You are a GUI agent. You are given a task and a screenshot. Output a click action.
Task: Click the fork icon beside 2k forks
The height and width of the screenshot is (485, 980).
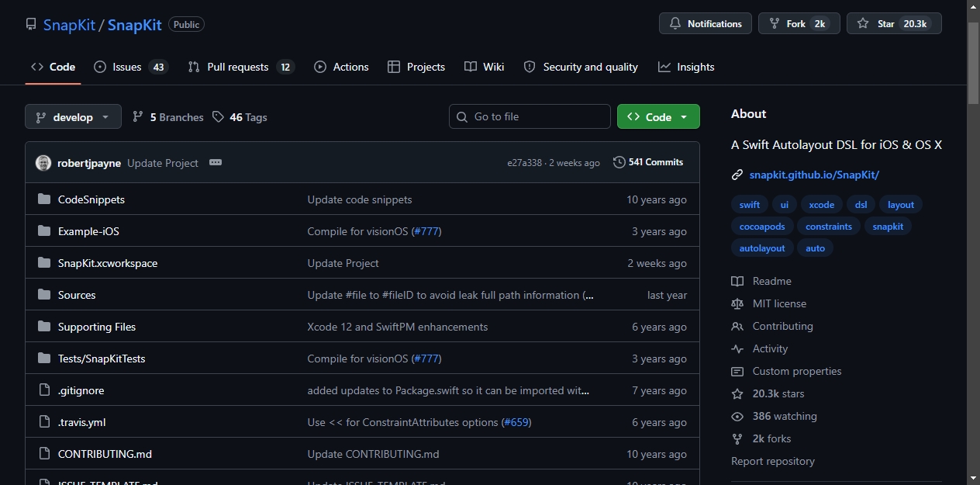pos(737,438)
